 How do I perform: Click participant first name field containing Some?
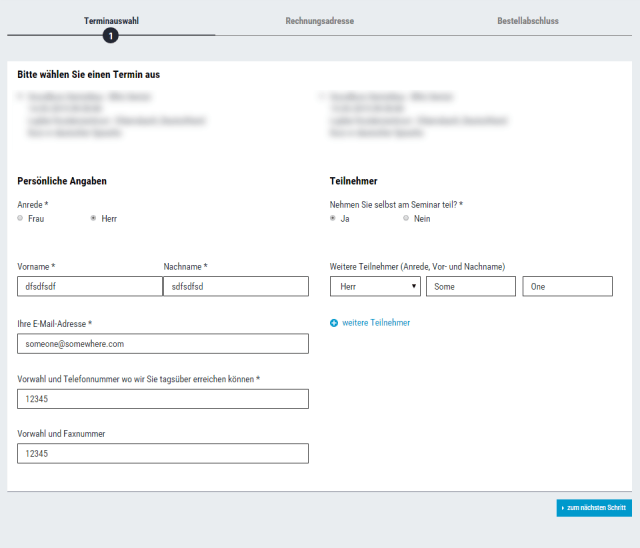click(471, 286)
